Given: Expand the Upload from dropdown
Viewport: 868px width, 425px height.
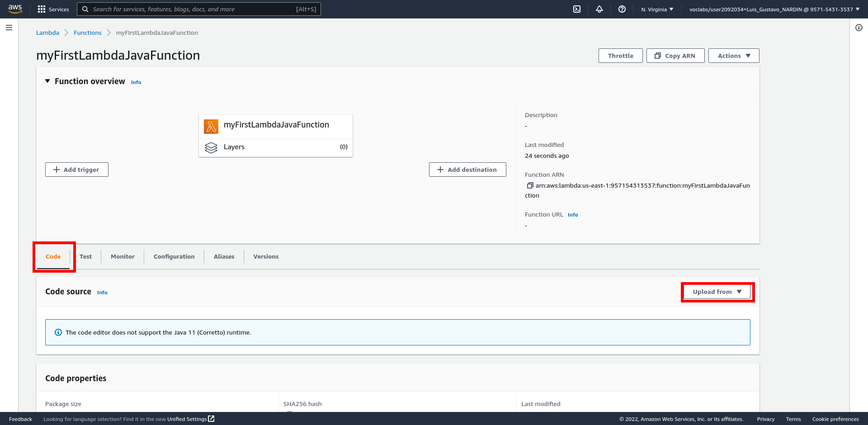Looking at the screenshot, I should (x=717, y=292).
